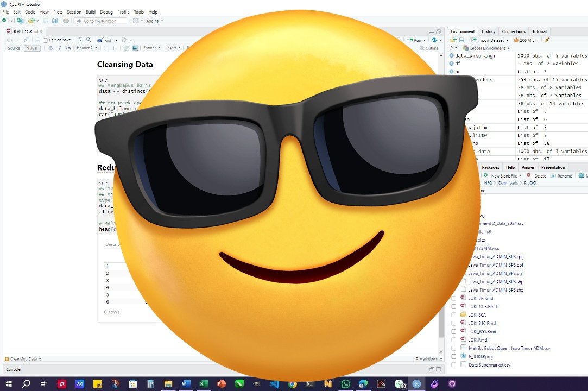Viewport: 588px width, 391px height.
Task: Open the Format dropdown menu
Action: pos(151,48)
